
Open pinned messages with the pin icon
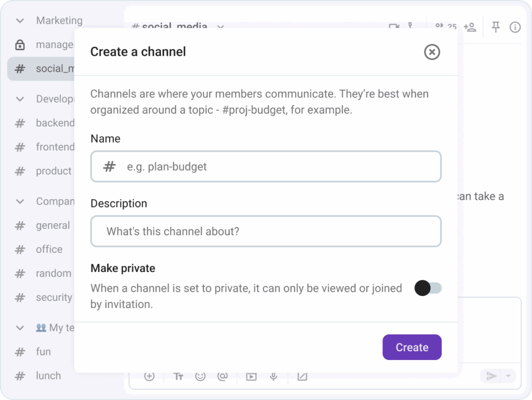[496, 27]
